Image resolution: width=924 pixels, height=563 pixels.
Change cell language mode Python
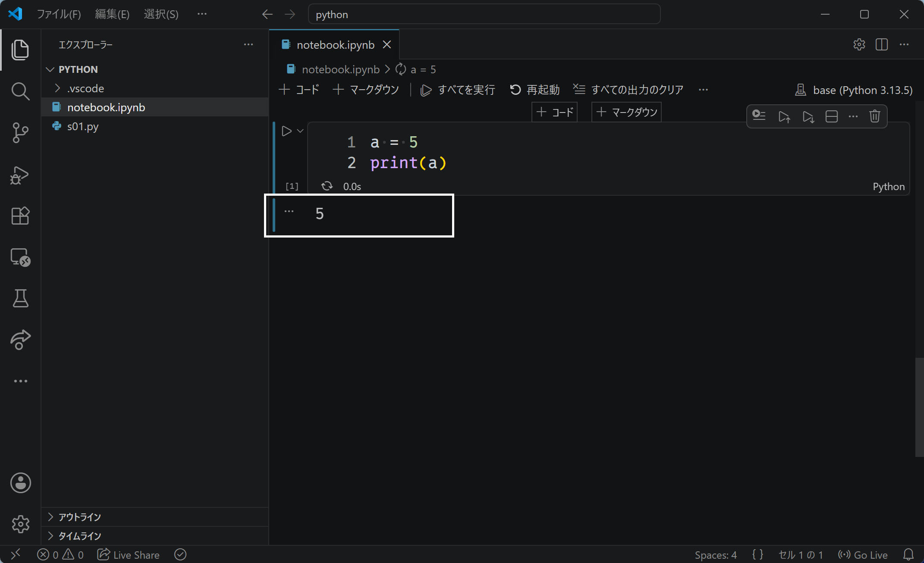[889, 187]
